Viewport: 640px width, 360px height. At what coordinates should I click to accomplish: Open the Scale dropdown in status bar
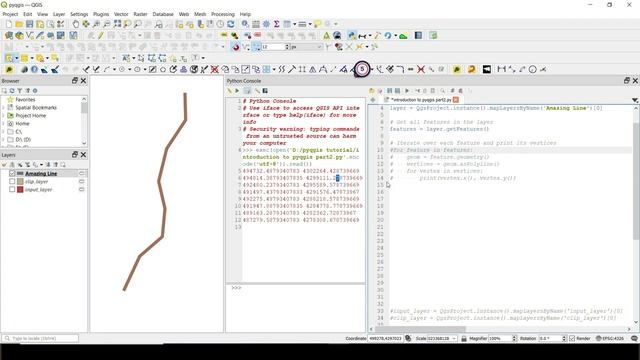pyautogui.click(x=454, y=338)
